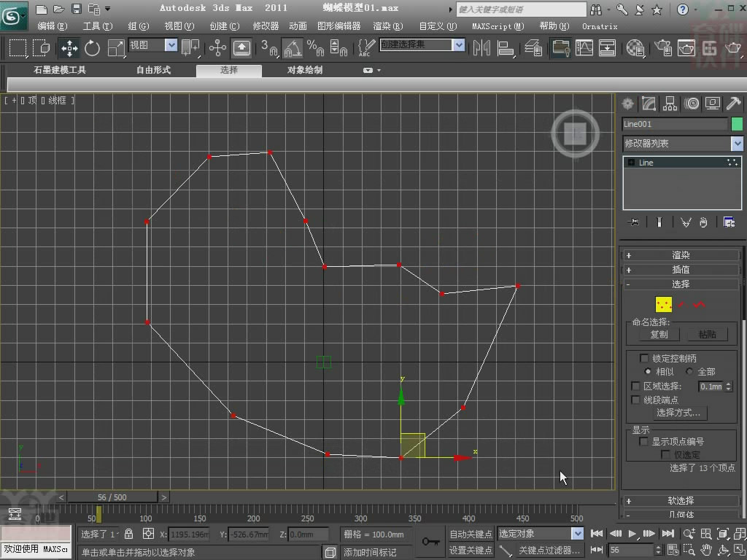Toggle the Percent Snap button
Viewport: 747px width, 560px height.
click(x=315, y=47)
